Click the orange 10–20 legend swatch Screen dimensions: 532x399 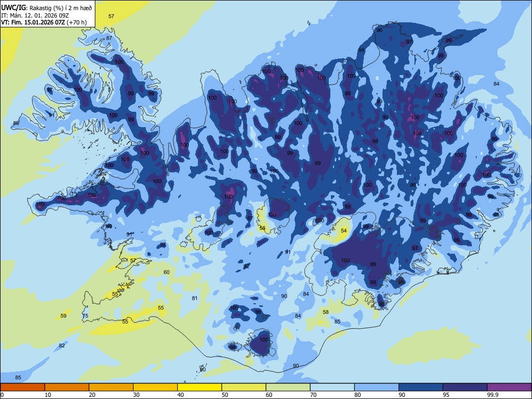click(67, 387)
